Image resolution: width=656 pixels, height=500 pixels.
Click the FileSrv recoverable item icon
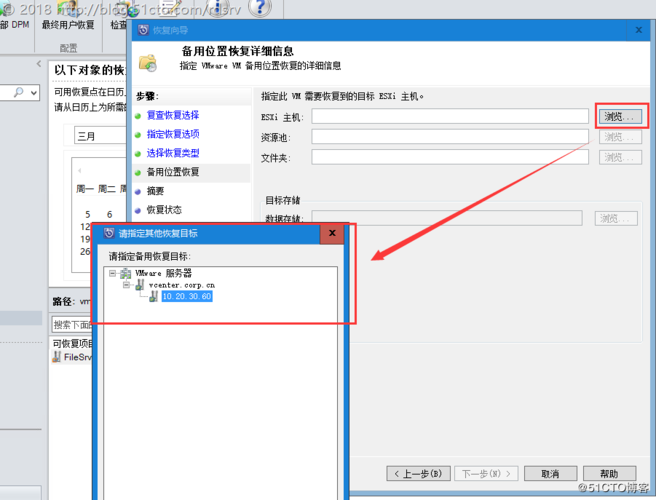coord(57,357)
